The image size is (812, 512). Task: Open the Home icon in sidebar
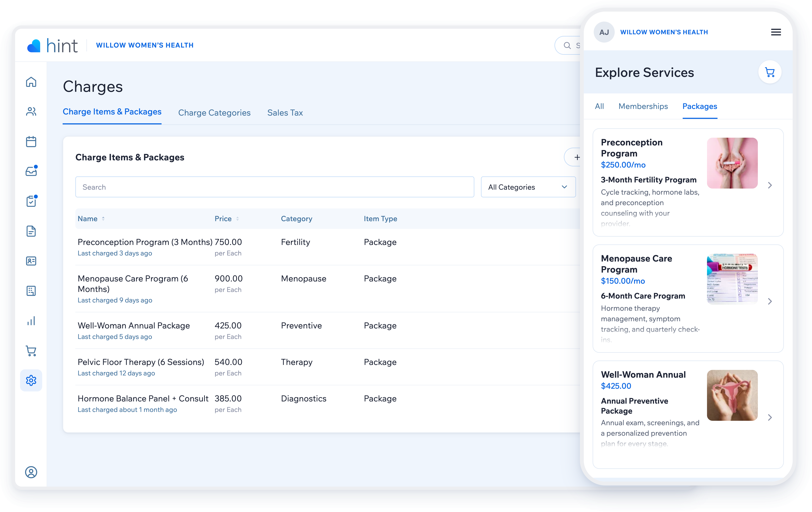click(31, 82)
